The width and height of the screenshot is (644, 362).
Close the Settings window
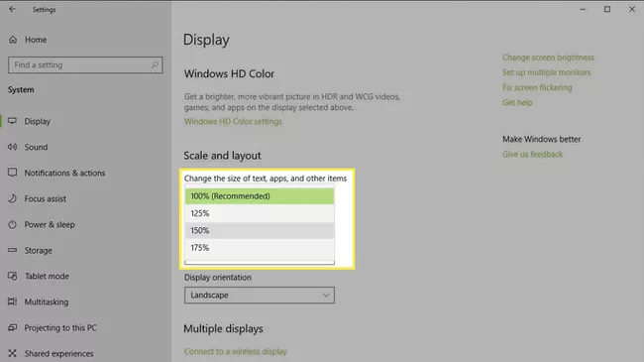(x=632, y=9)
